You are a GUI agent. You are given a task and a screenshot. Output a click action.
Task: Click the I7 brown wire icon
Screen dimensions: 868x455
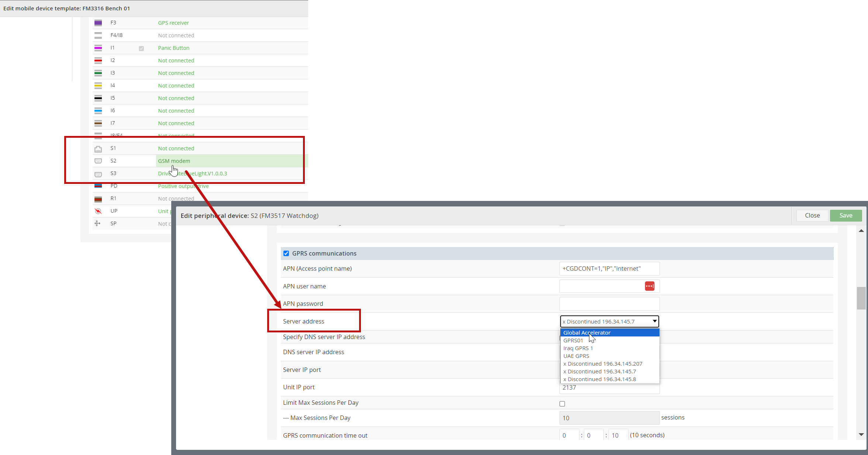tap(98, 123)
